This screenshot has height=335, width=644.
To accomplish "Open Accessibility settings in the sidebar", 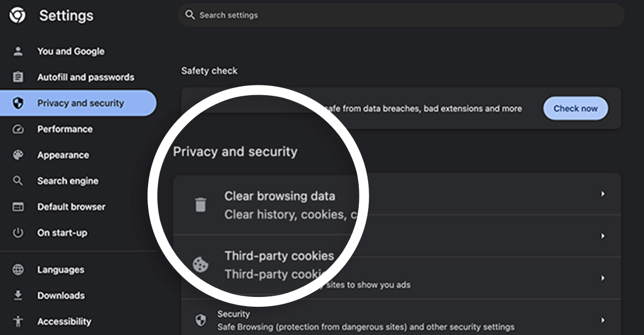I will click(x=64, y=321).
